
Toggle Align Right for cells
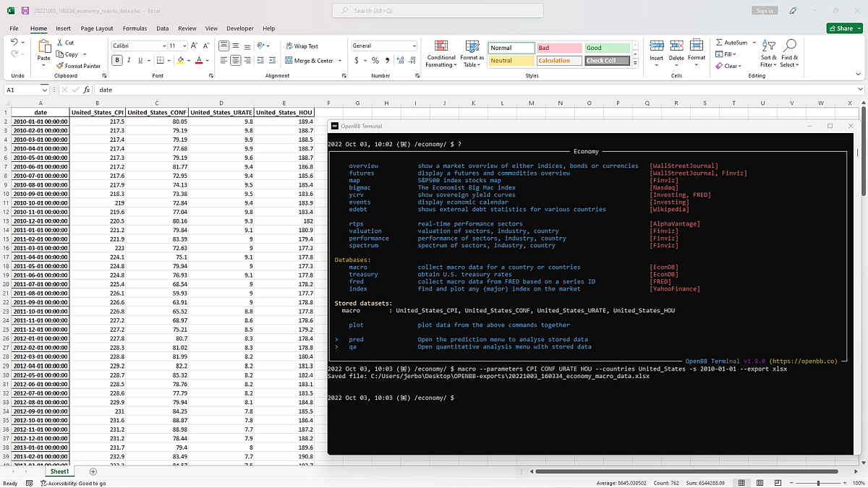point(247,61)
